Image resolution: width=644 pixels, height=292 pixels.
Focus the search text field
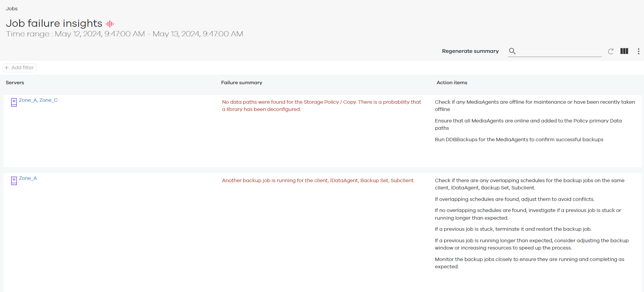560,51
